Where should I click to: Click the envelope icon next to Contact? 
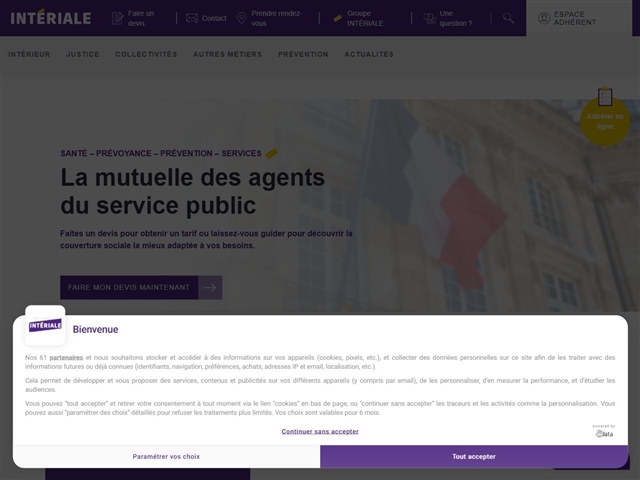pyautogui.click(x=192, y=18)
